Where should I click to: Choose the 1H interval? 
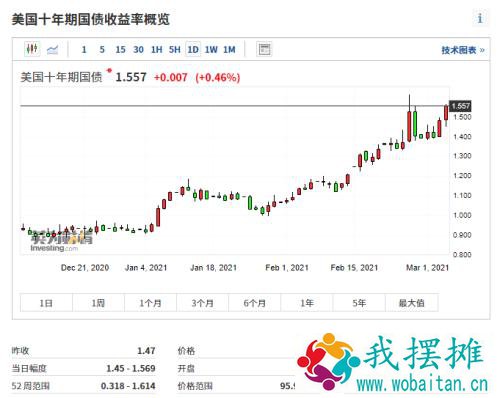tap(157, 50)
